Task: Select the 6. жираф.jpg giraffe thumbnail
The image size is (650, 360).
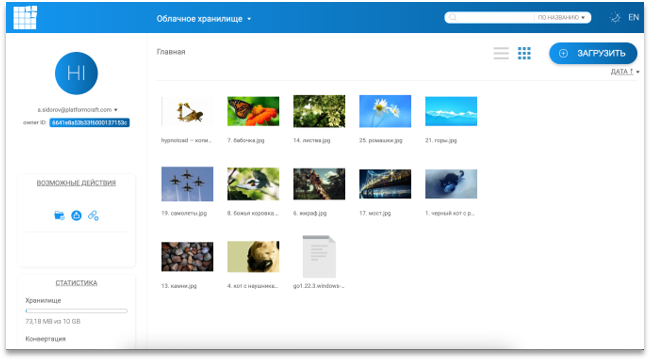Action: click(x=319, y=184)
